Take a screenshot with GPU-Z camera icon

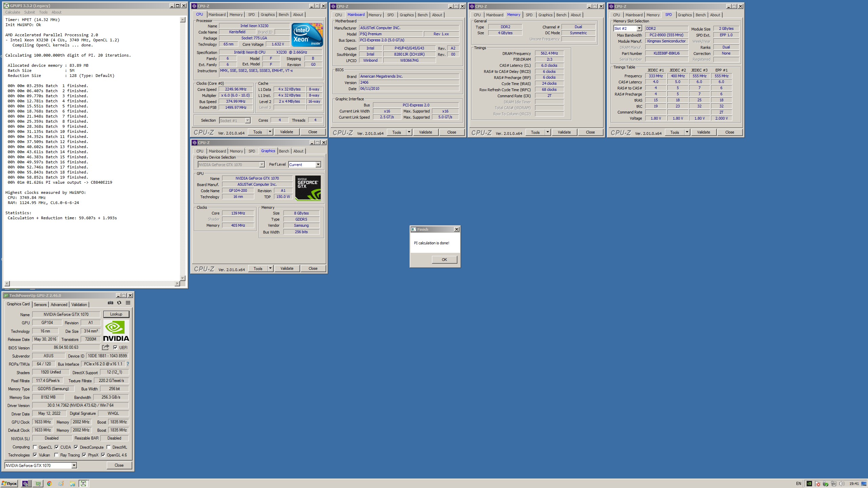click(x=111, y=303)
